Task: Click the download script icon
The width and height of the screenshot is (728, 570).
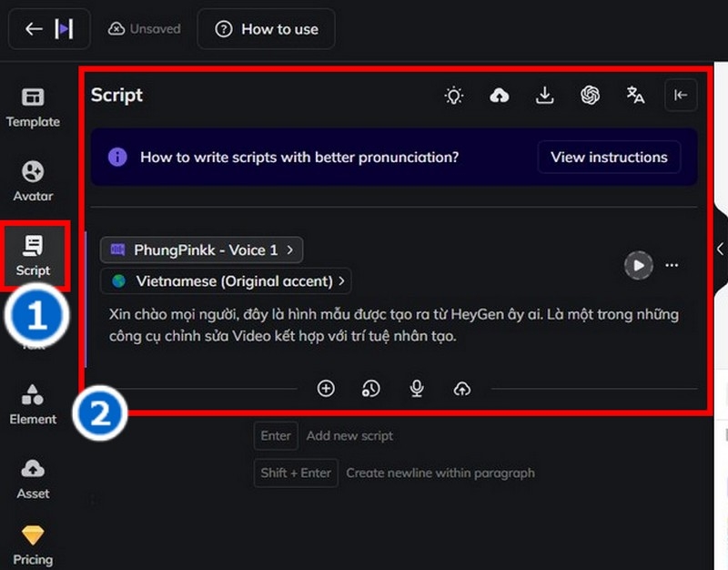Action: [544, 96]
